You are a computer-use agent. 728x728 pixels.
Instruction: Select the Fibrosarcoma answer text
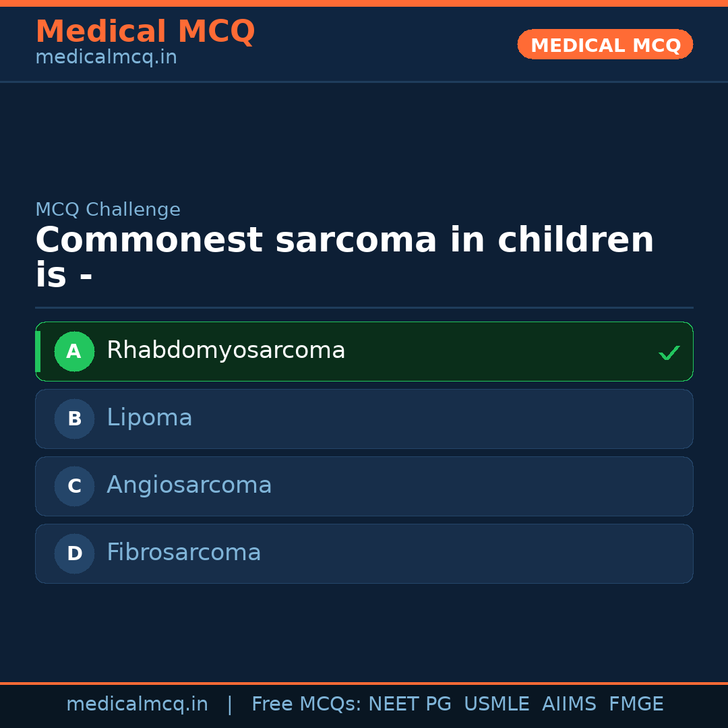tap(184, 553)
